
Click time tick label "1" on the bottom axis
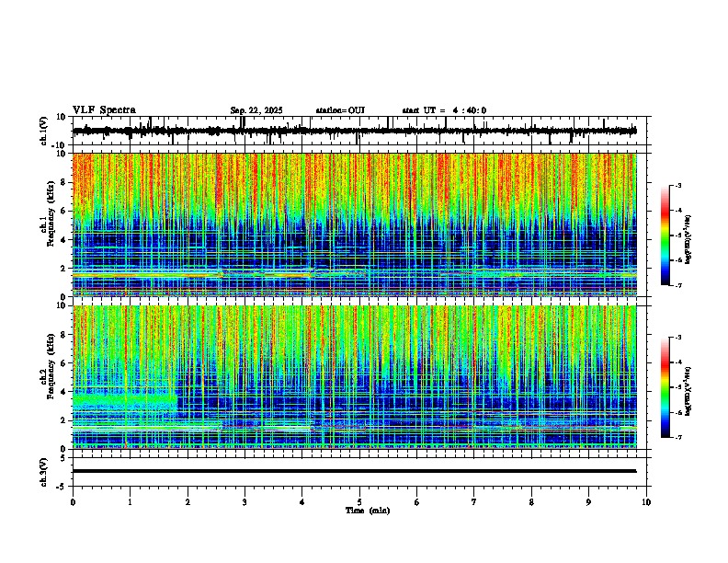point(130,502)
